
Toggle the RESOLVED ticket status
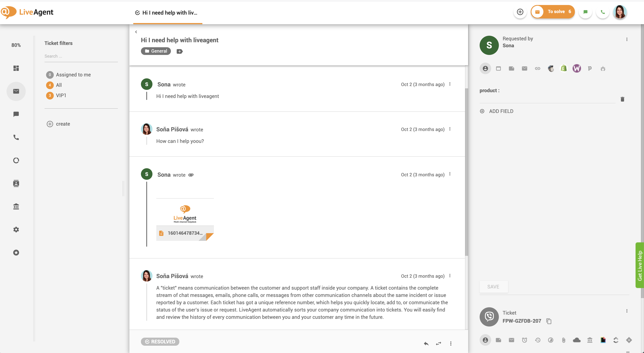[x=160, y=341]
